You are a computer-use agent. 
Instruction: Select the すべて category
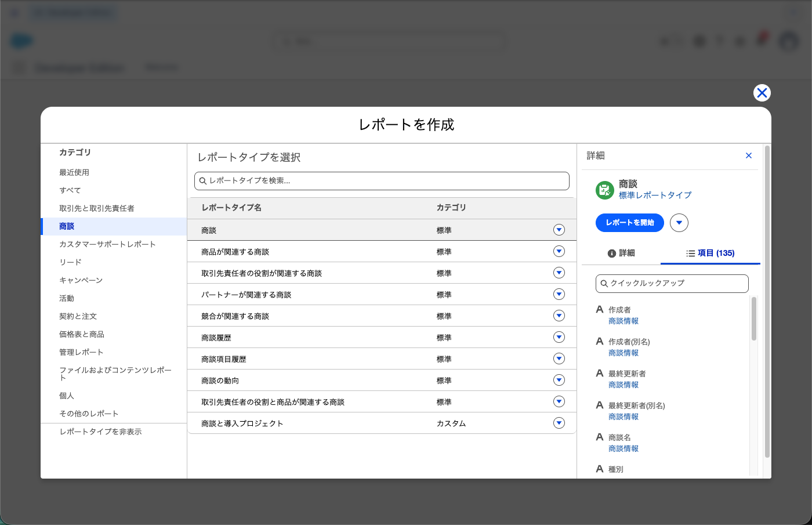[114, 190]
